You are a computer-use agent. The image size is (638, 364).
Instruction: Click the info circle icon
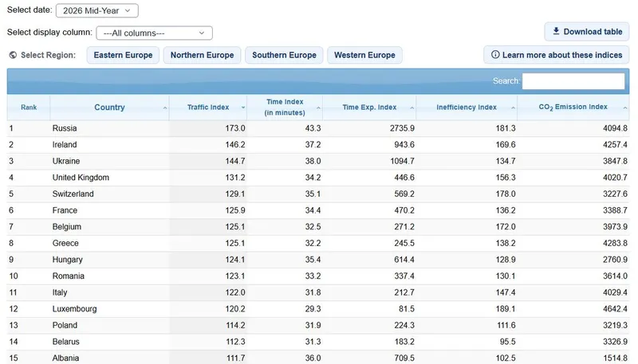click(x=495, y=54)
